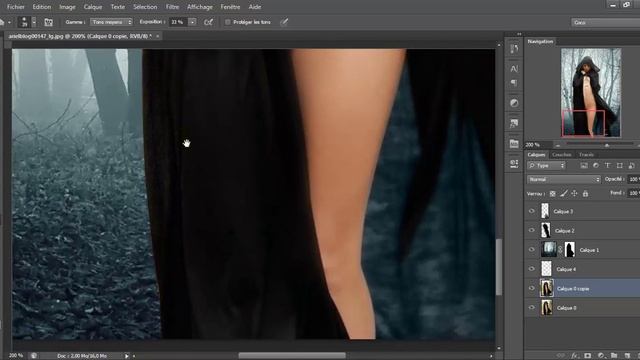
Task: Lock image pixels with the brush icon
Action: (x=564, y=194)
